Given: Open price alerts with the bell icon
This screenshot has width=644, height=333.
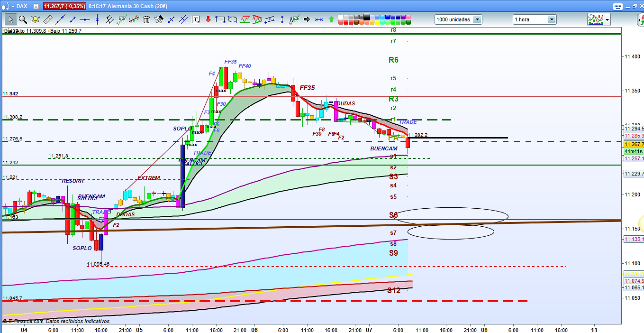Looking at the screenshot, I should click(x=35, y=19).
